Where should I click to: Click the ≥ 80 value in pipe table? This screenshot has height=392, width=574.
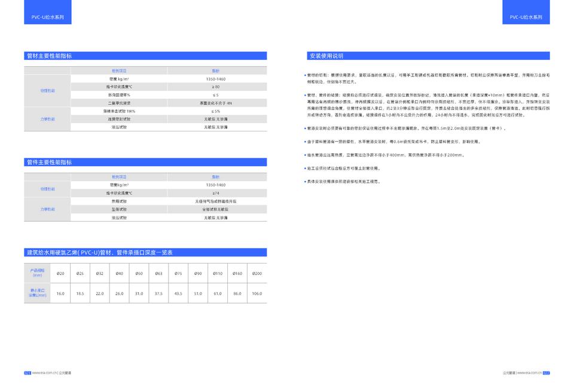coord(216,87)
